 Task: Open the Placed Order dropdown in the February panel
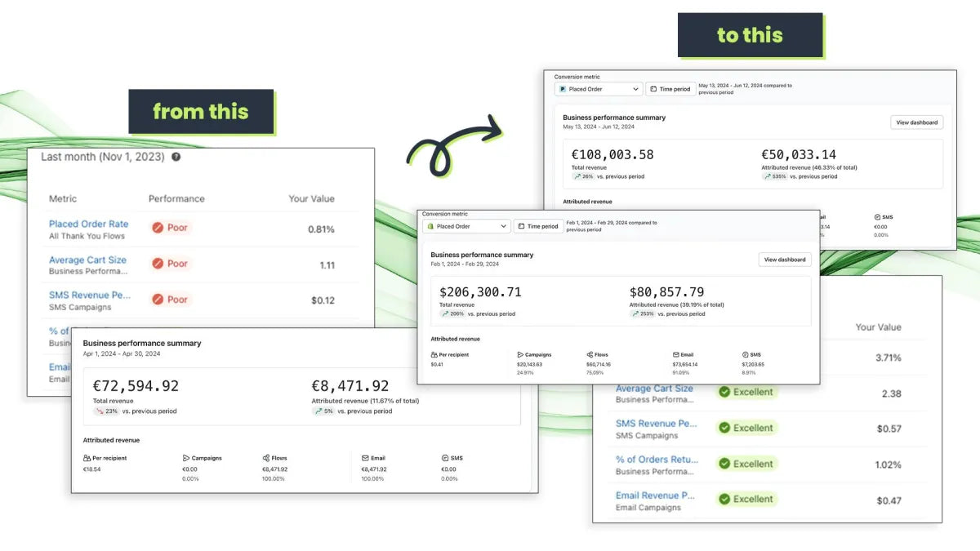(x=466, y=226)
